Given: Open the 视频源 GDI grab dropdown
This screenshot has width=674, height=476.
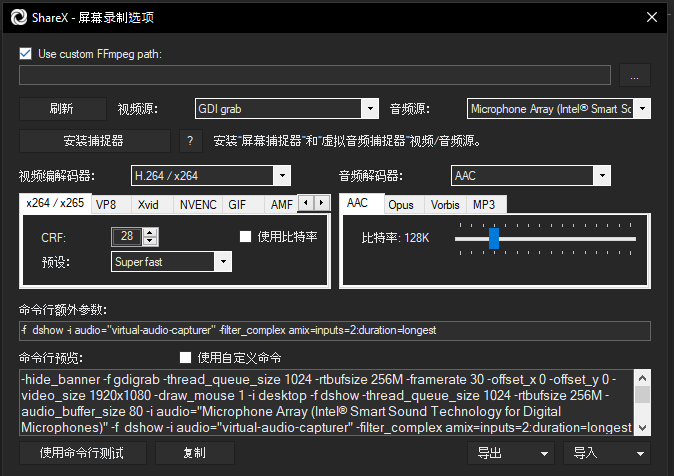Looking at the screenshot, I should (x=287, y=109).
